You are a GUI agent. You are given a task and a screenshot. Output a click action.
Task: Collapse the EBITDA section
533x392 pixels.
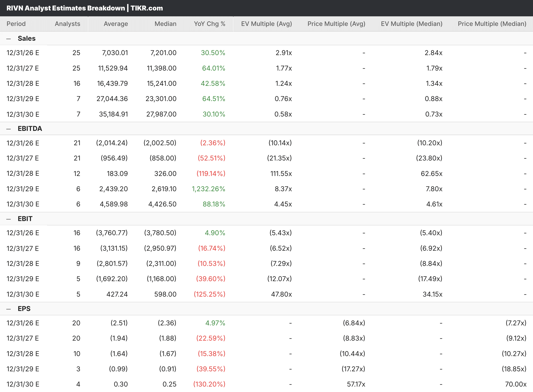coord(8,129)
